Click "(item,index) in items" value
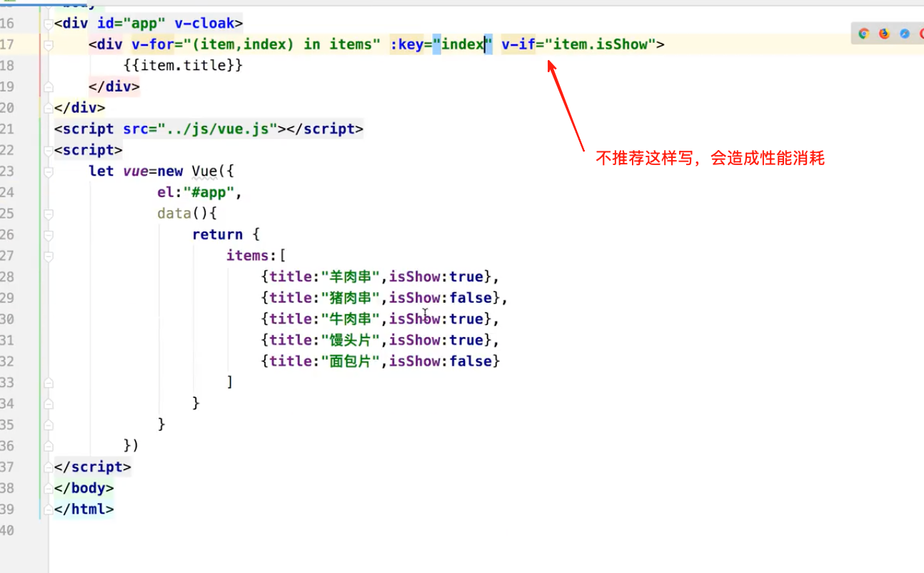 click(x=282, y=44)
